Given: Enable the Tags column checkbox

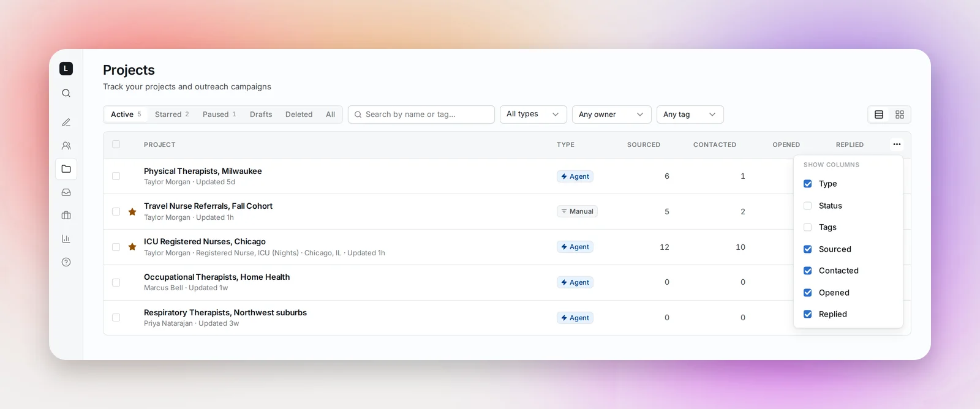Looking at the screenshot, I should (x=807, y=227).
